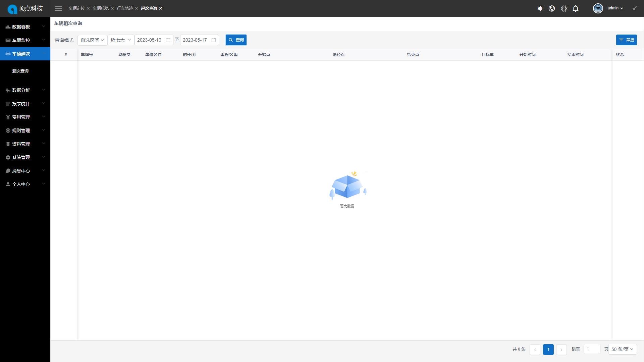Click the admin user avatar
The image size is (644, 362).
[598, 8]
